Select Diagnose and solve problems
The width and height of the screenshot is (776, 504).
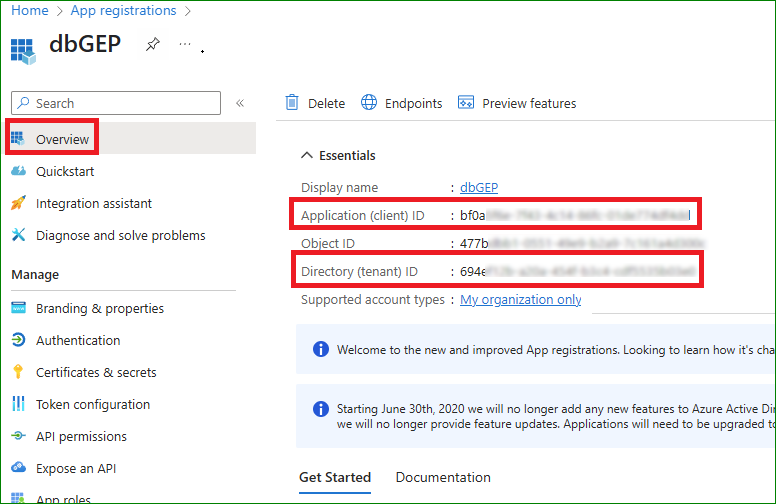tap(120, 235)
